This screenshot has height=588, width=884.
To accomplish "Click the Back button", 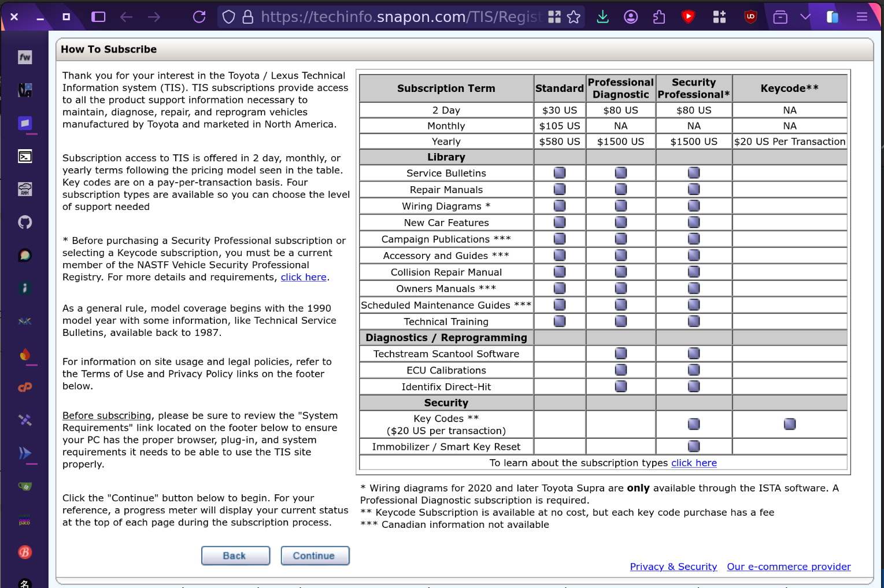I will pos(235,556).
